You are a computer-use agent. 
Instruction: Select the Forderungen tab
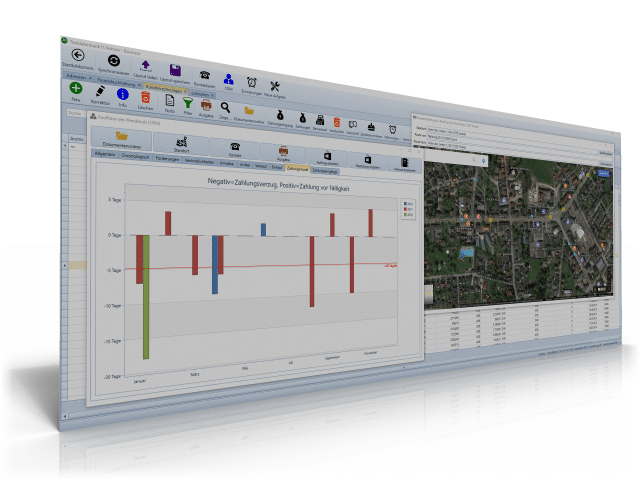tap(167, 158)
